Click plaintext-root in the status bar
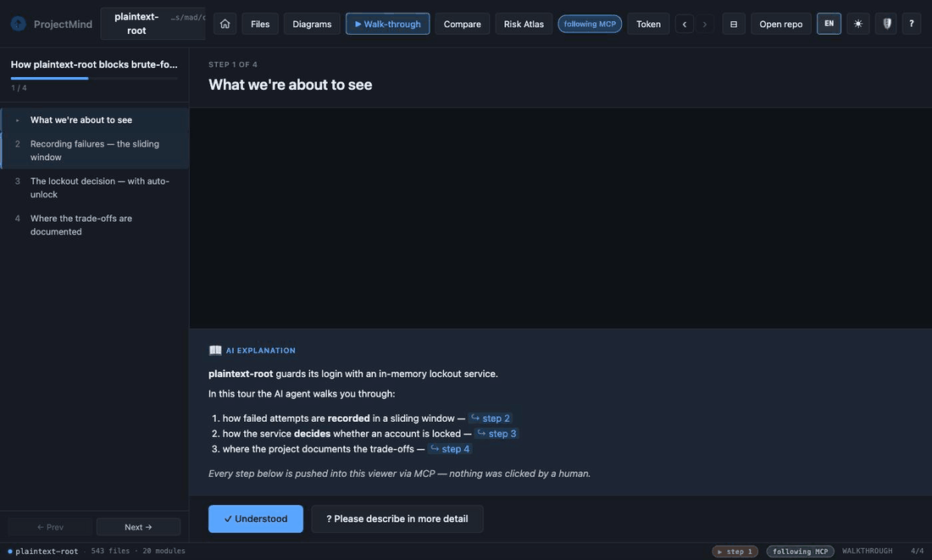This screenshot has width=932, height=560. [x=47, y=551]
